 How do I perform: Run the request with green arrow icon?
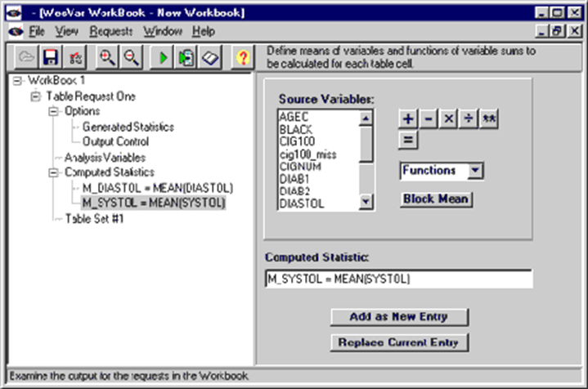click(163, 57)
